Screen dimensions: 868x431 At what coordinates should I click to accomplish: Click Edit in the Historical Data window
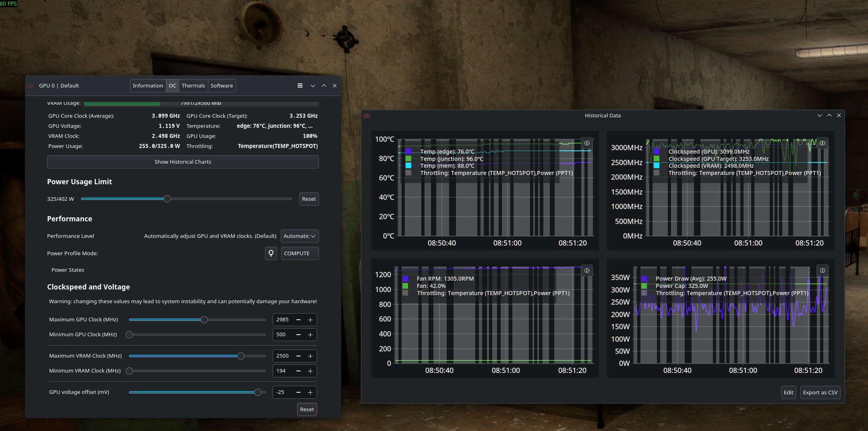click(x=789, y=392)
